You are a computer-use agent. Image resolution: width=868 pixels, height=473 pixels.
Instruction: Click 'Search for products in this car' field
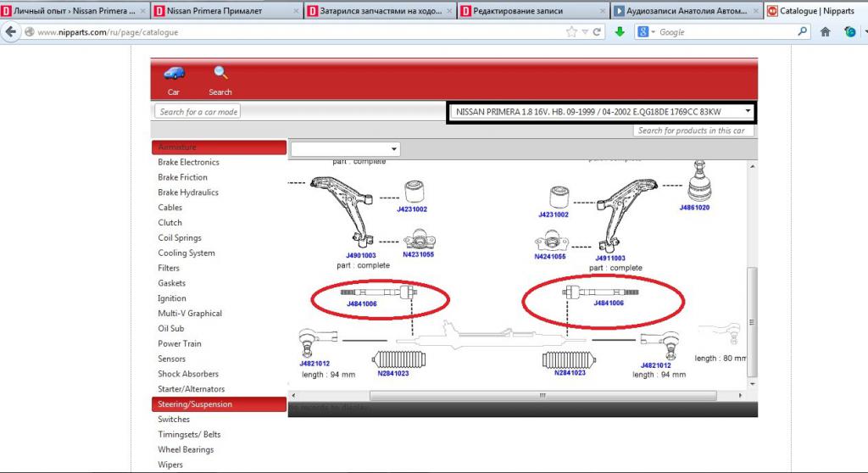pos(693,131)
